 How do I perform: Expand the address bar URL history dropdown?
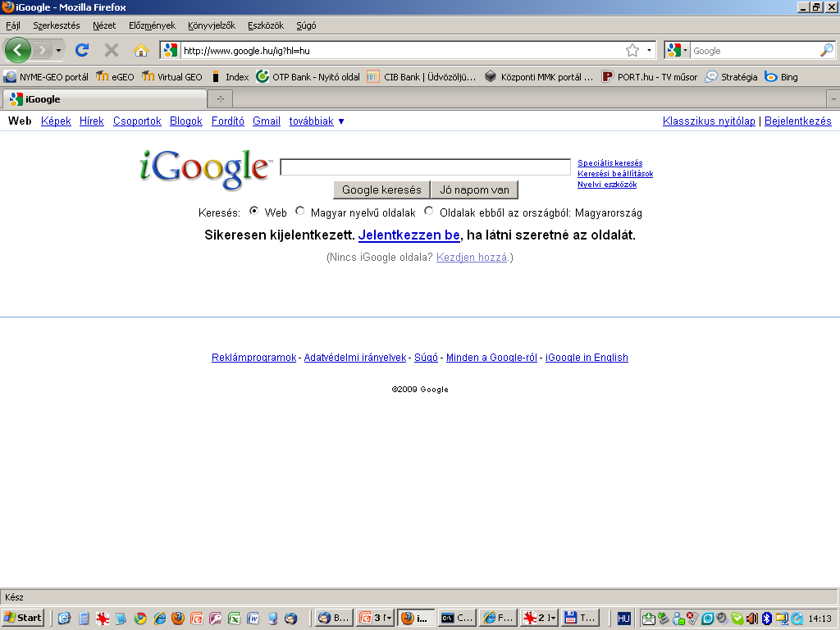point(650,50)
